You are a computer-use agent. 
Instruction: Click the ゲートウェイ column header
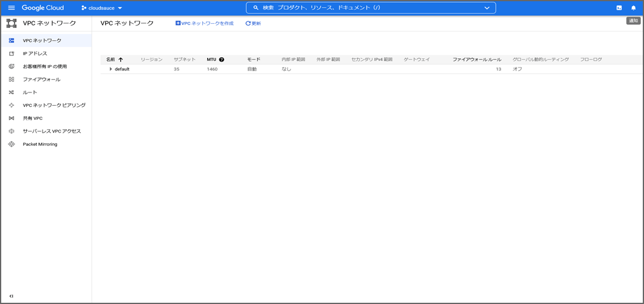[416, 60]
